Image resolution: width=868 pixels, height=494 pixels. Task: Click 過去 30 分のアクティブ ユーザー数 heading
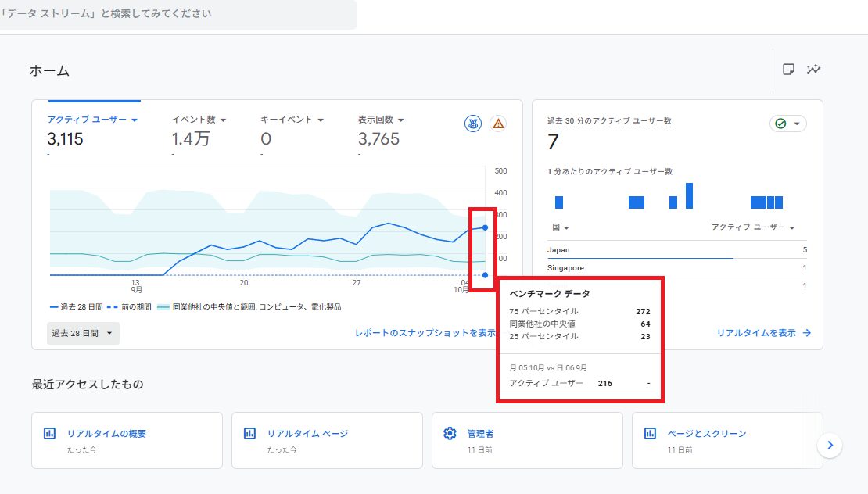pyautogui.click(x=609, y=120)
